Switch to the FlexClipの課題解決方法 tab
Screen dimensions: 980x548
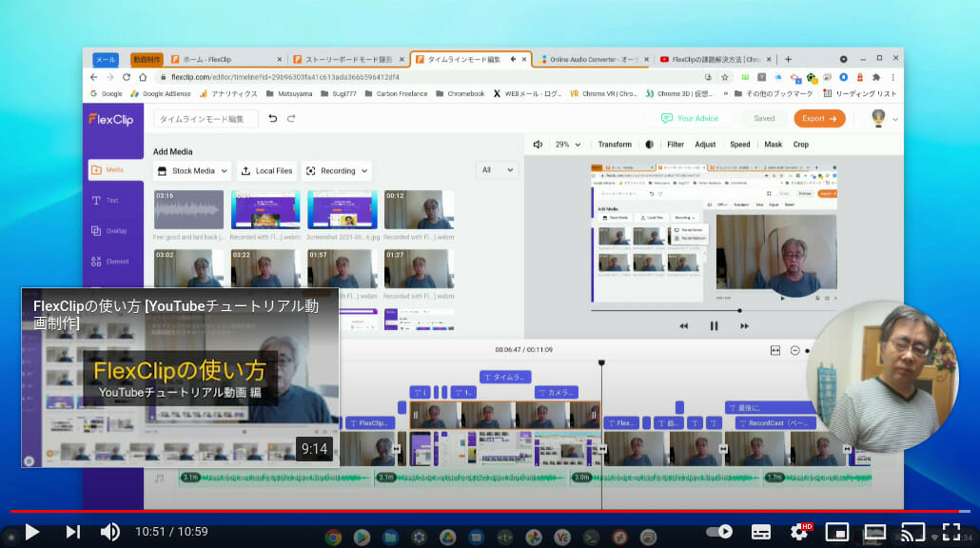[715, 59]
